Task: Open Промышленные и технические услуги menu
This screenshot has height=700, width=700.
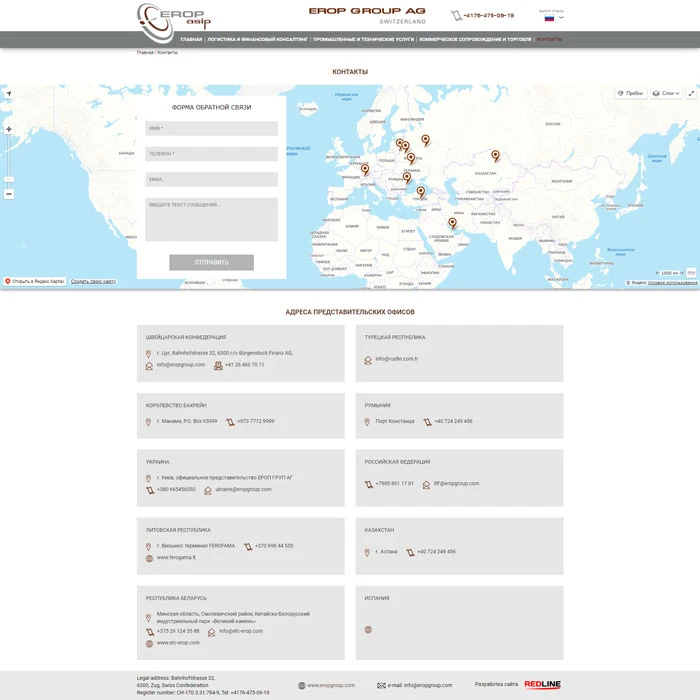Action: click(363, 39)
